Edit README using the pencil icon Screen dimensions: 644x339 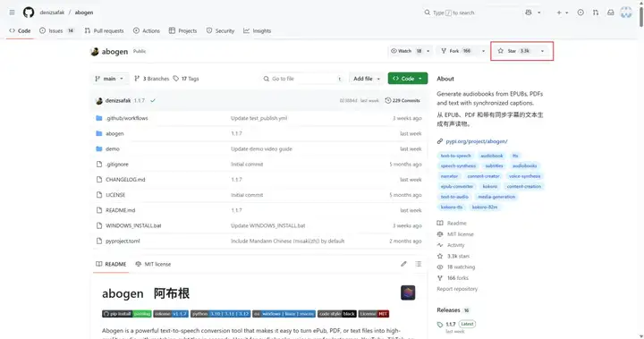pyautogui.click(x=403, y=264)
